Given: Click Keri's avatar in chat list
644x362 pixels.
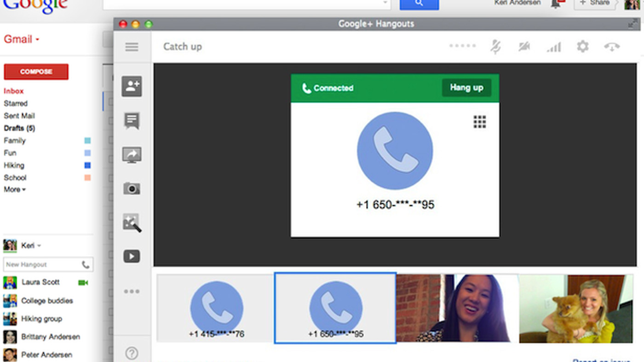Looking at the screenshot, I should (x=10, y=245).
